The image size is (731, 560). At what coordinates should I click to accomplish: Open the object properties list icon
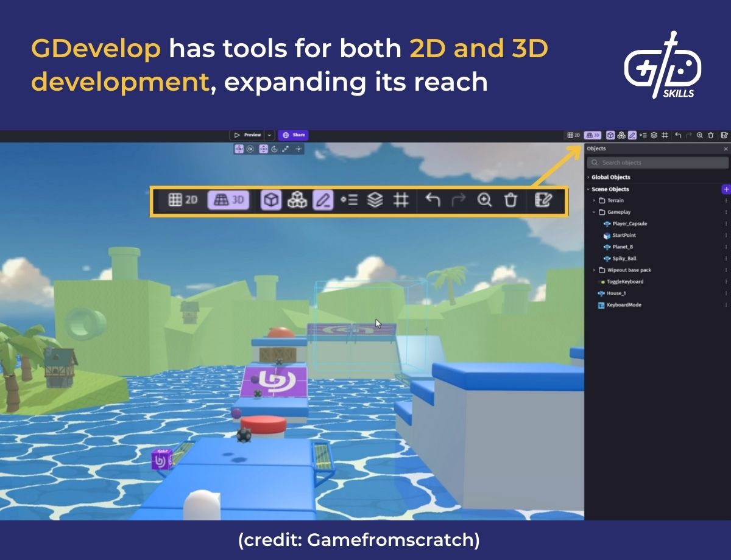pyautogui.click(x=350, y=200)
